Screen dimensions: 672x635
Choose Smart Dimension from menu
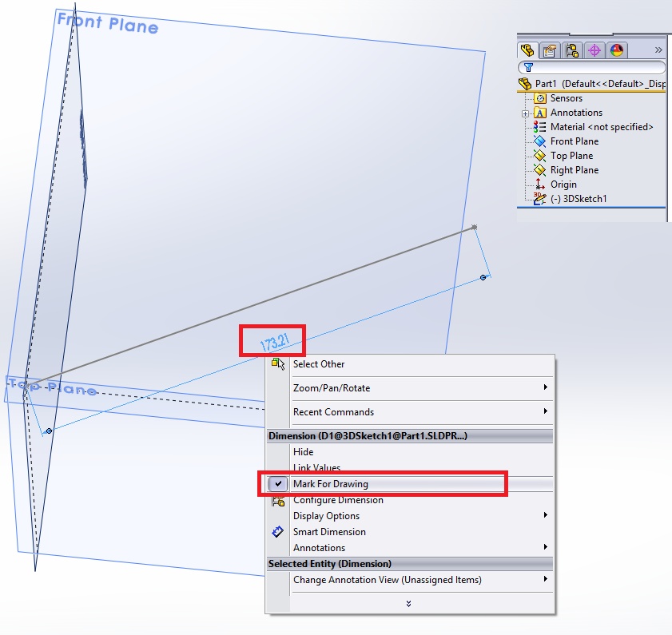329,532
